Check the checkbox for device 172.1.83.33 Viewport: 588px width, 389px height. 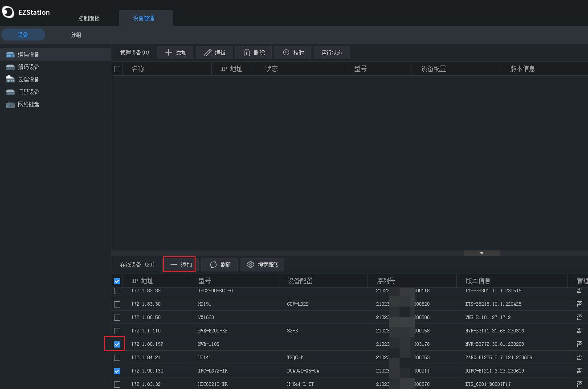[x=117, y=291]
